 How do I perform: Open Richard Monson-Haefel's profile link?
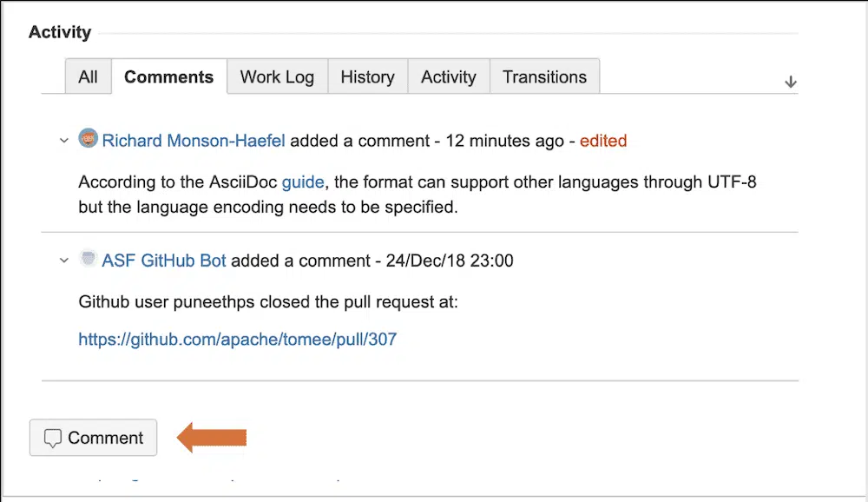194,140
